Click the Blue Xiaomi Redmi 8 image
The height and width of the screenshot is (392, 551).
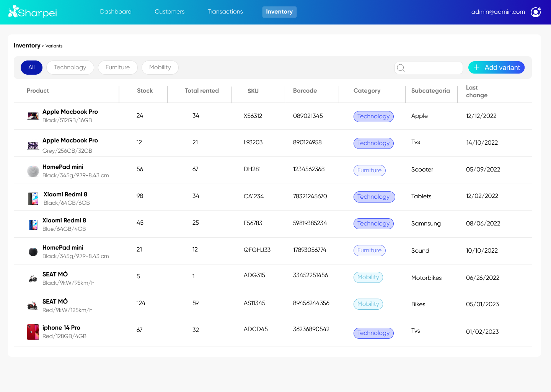33,225
